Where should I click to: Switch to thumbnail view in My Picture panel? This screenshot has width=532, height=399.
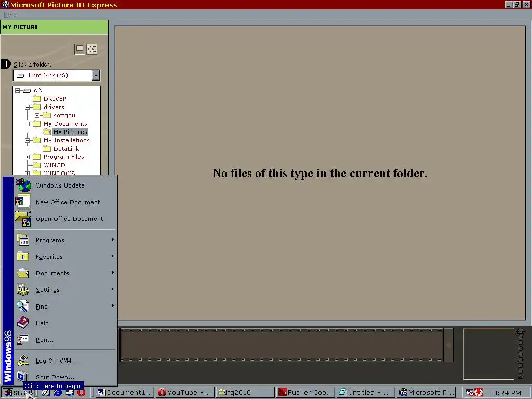coord(79,49)
